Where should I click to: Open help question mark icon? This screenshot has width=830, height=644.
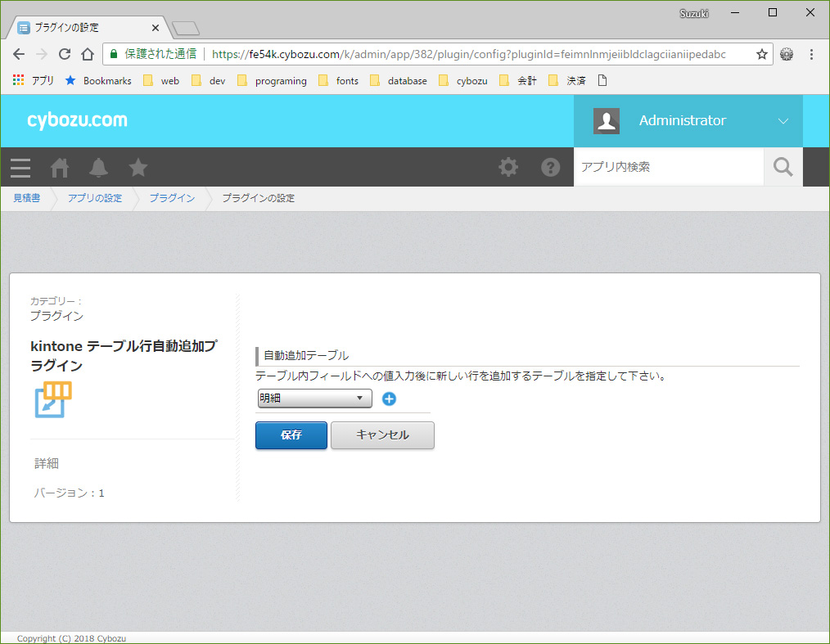pyautogui.click(x=551, y=167)
